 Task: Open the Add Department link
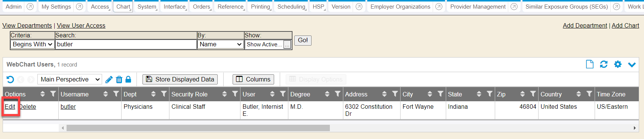(x=585, y=25)
